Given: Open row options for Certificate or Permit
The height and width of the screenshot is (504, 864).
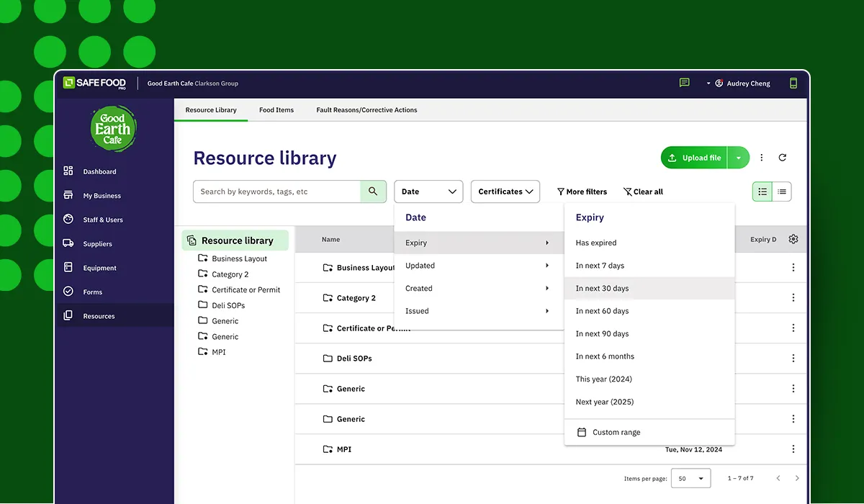Looking at the screenshot, I should [x=793, y=328].
